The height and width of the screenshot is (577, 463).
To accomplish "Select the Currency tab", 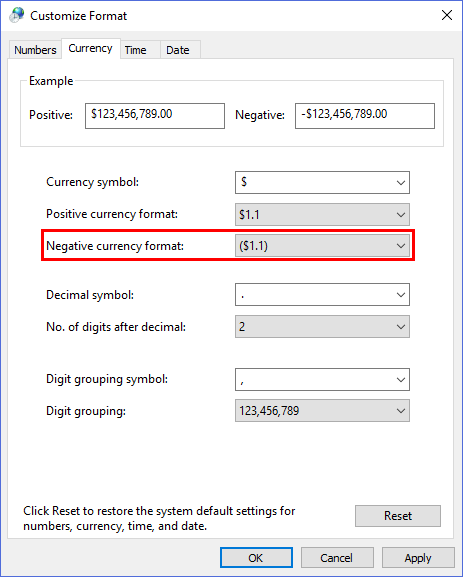I will click(x=91, y=48).
